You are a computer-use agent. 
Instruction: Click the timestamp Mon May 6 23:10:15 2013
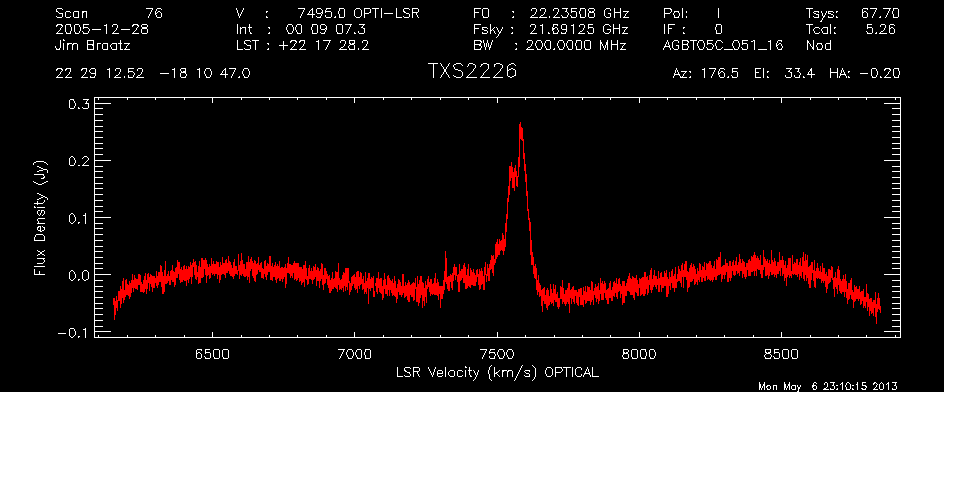(828, 386)
